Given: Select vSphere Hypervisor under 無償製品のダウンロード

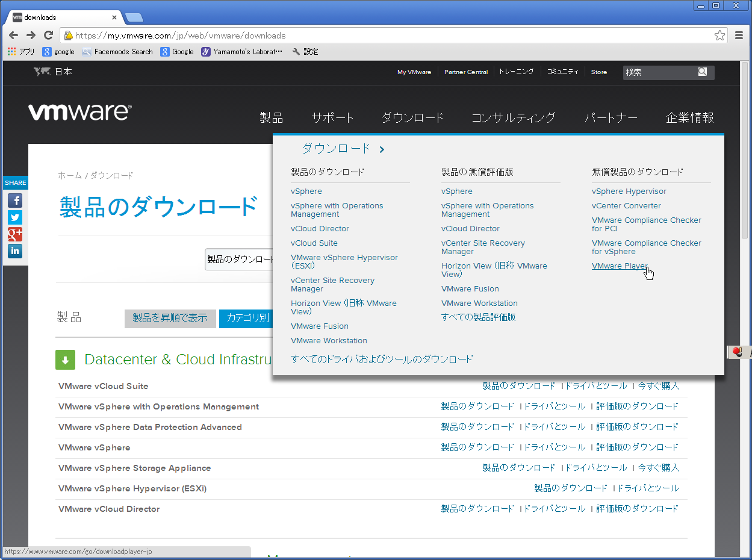Looking at the screenshot, I should [629, 191].
